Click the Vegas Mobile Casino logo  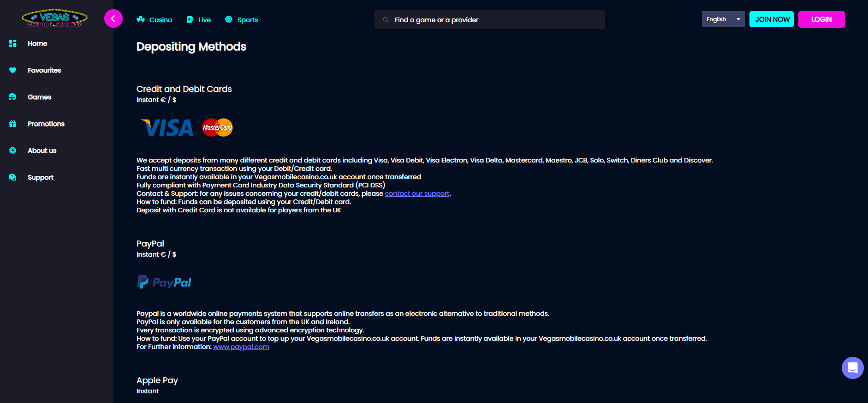click(54, 18)
